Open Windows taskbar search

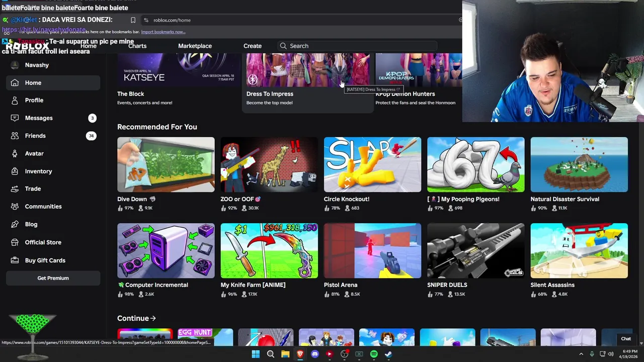click(x=271, y=354)
